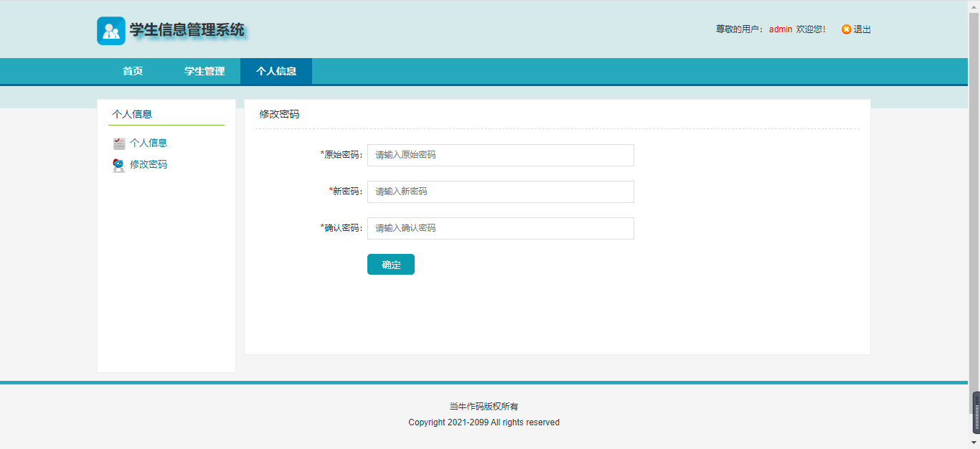Click the 当牛作码版权所有 footer text

(484, 407)
